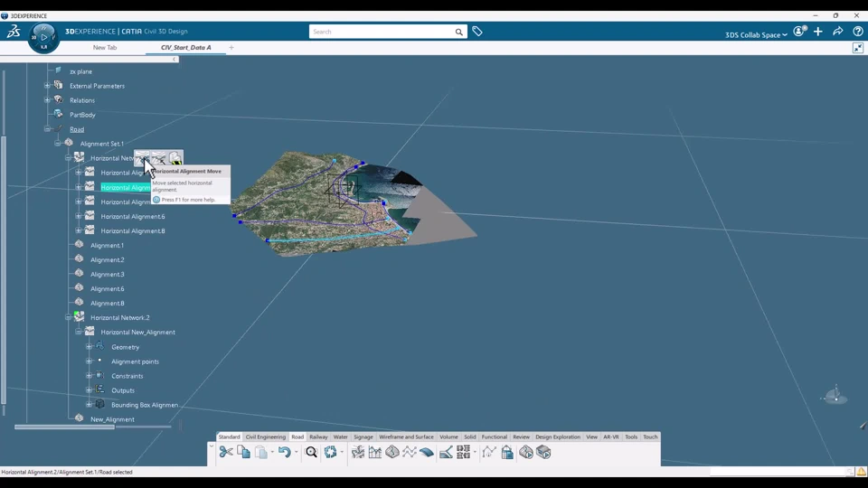Image resolution: width=868 pixels, height=488 pixels.
Task: Click the last box play icon in the toolbar
Action: click(x=543, y=452)
